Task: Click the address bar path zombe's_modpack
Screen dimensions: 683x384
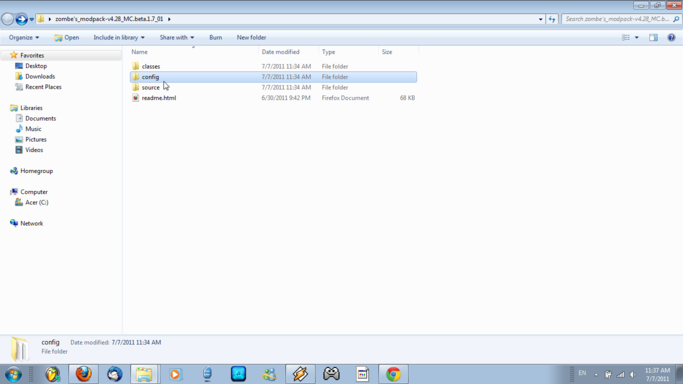Action: tap(109, 19)
